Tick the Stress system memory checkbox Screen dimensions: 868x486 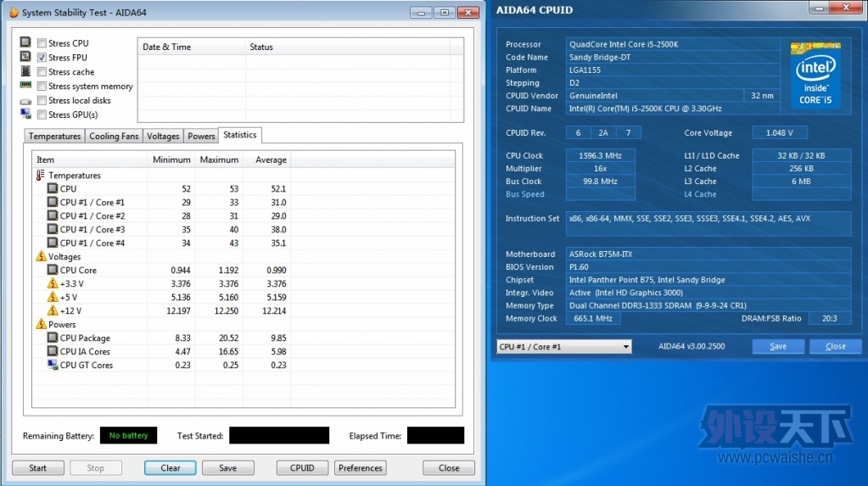42,86
